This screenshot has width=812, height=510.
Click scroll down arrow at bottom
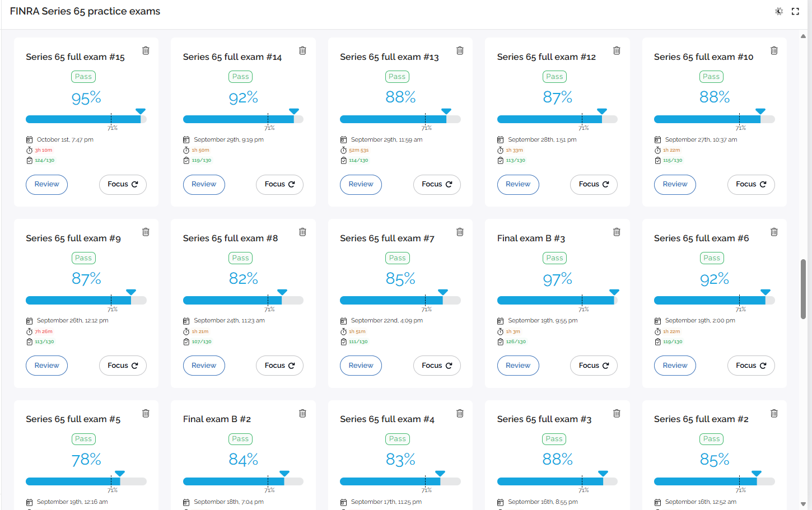tap(803, 504)
